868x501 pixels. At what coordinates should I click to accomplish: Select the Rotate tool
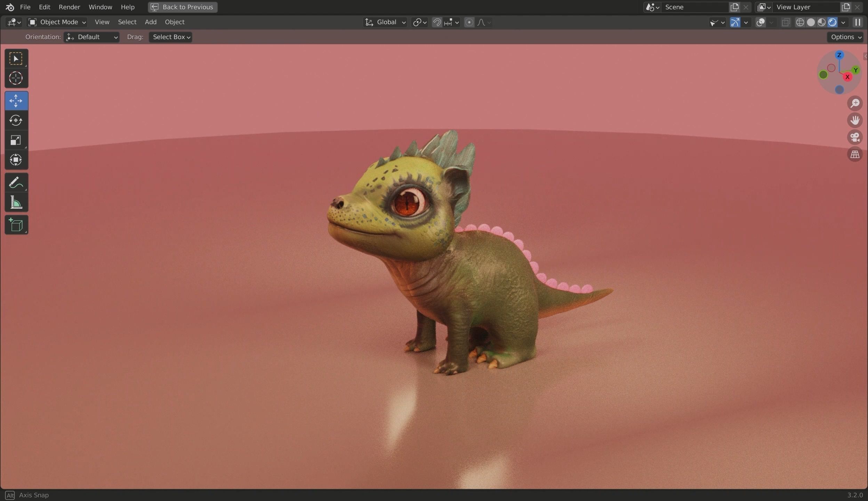[16, 120]
